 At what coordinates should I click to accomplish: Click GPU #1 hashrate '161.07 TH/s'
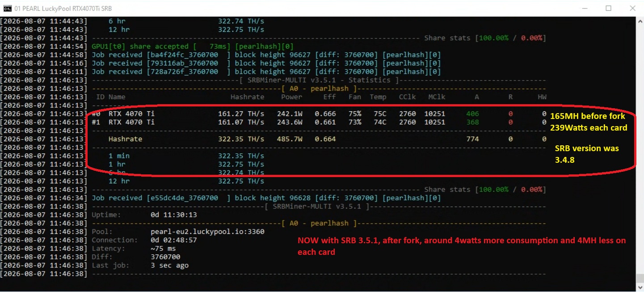(x=241, y=122)
